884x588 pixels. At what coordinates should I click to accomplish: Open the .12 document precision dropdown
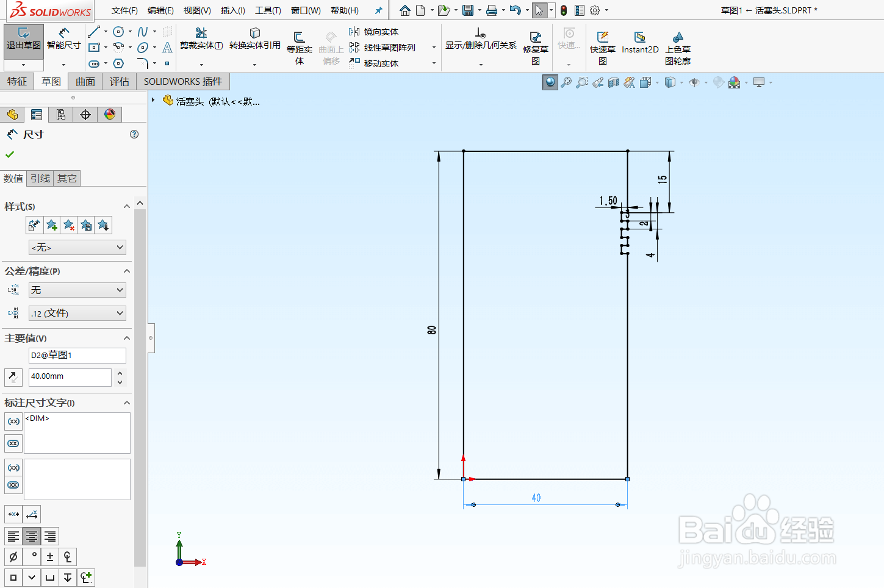[77, 312]
